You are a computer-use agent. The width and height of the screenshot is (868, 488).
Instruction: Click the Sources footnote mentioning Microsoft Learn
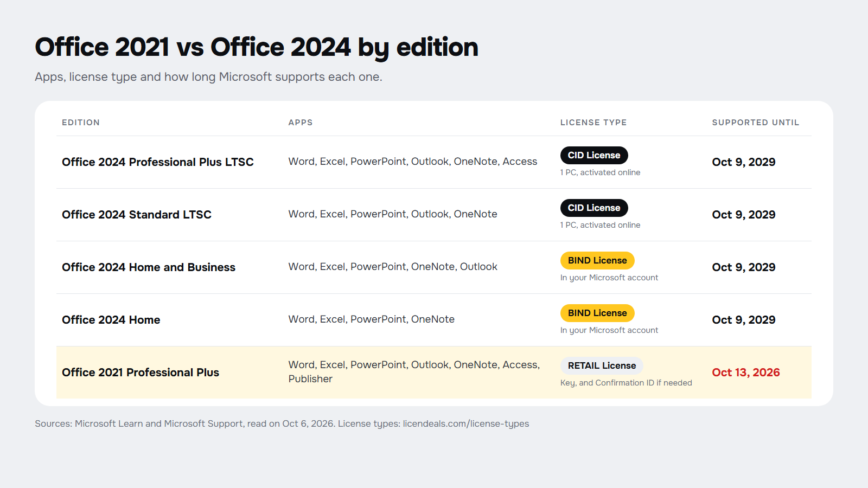282,424
